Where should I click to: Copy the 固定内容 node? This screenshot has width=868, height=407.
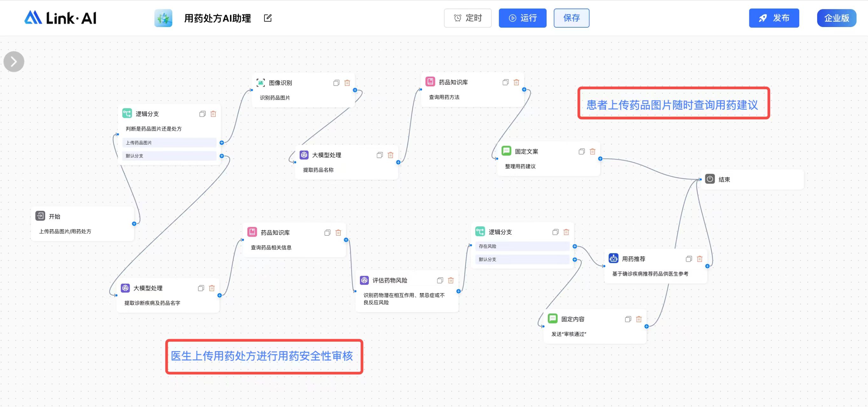[628, 320]
